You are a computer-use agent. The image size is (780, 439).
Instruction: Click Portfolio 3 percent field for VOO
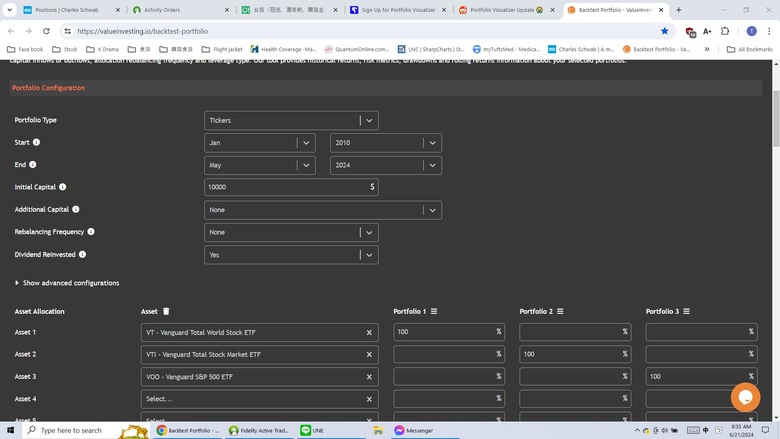coord(701,376)
